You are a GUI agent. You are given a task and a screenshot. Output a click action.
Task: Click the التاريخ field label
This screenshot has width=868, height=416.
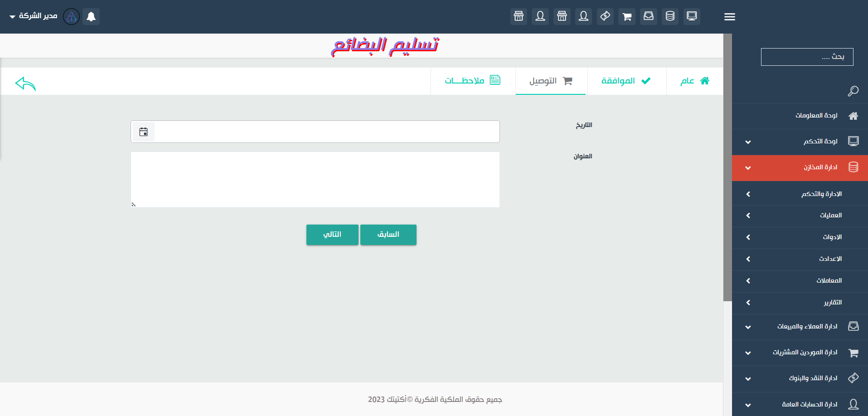[584, 125]
